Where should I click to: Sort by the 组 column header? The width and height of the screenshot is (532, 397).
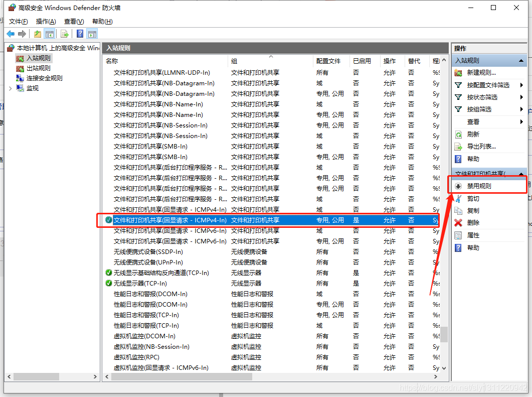coord(270,61)
